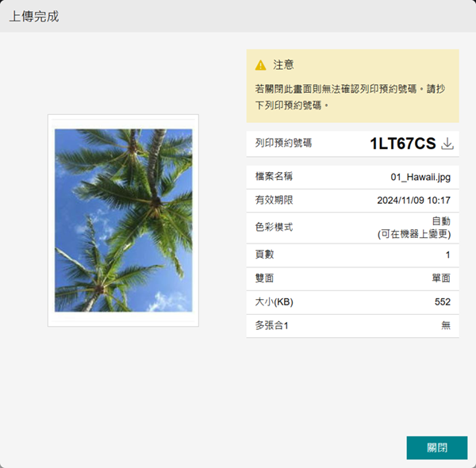Click the 注意 notice heading
Screen dimensions: 476x468
(283, 65)
